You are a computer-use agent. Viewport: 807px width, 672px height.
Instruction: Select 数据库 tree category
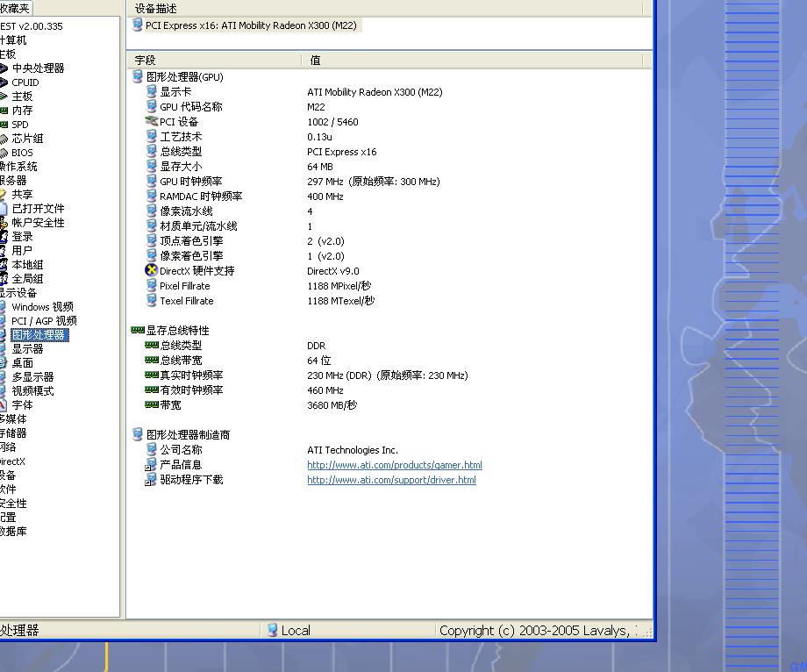click(13, 531)
